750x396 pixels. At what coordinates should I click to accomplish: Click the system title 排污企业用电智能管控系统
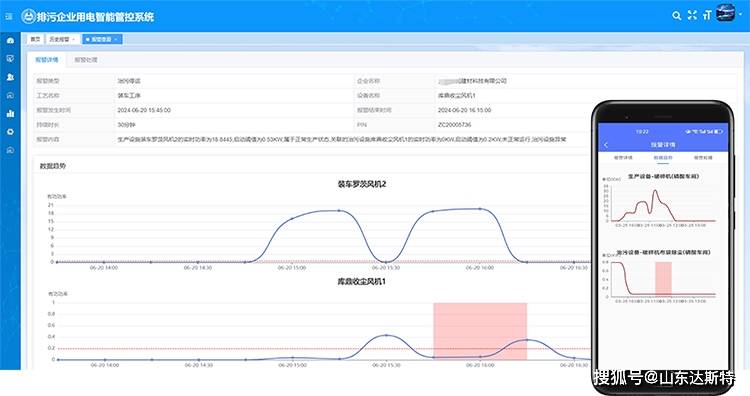pos(95,17)
